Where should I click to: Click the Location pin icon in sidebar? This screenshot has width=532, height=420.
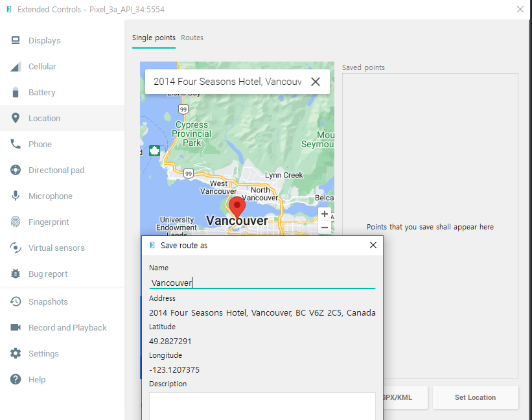coord(16,118)
